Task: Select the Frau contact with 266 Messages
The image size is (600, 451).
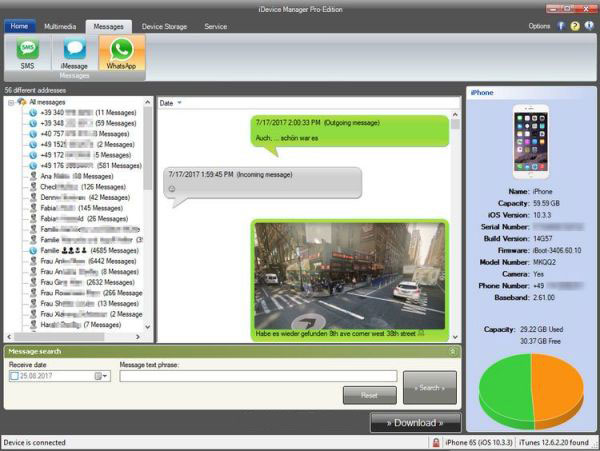Action: click(x=91, y=293)
